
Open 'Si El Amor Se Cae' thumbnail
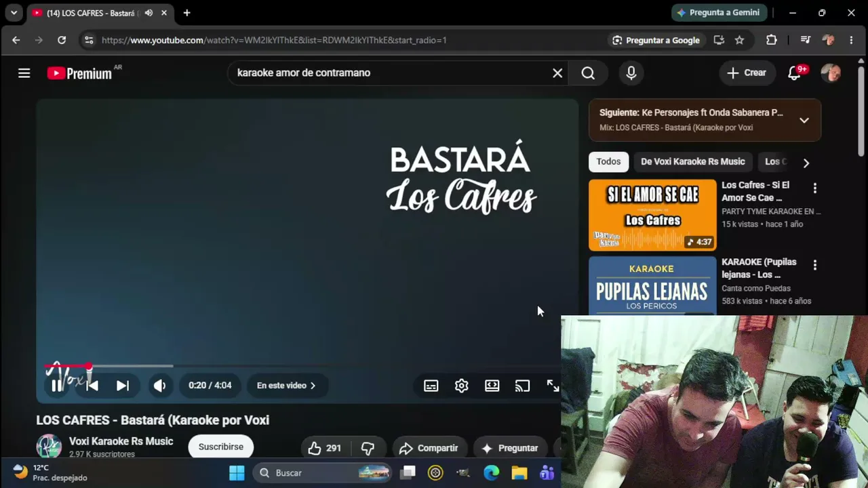tap(652, 215)
